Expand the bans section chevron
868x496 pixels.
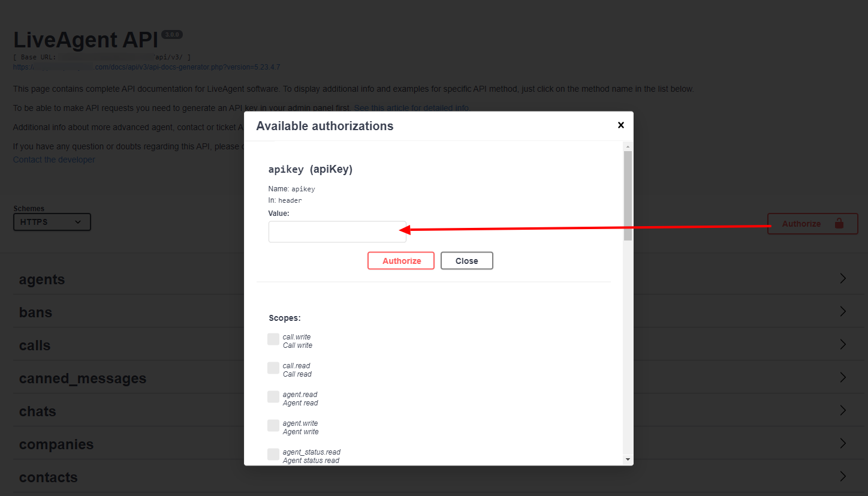843,311
